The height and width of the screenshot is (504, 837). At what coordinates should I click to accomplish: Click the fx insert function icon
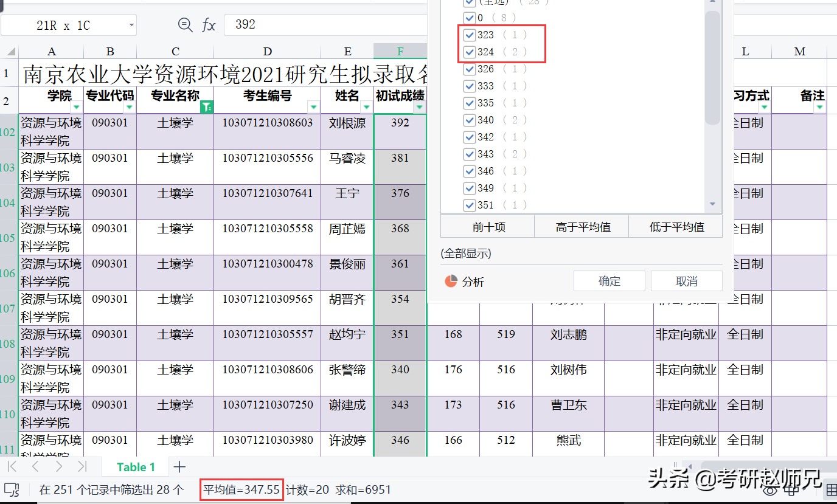click(x=209, y=26)
